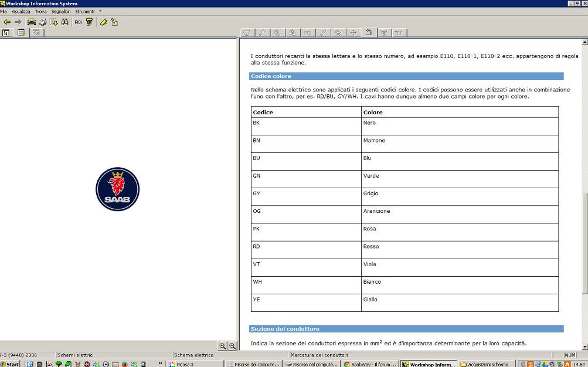Open the Segnalibri menu
The width and height of the screenshot is (588, 367).
point(61,12)
